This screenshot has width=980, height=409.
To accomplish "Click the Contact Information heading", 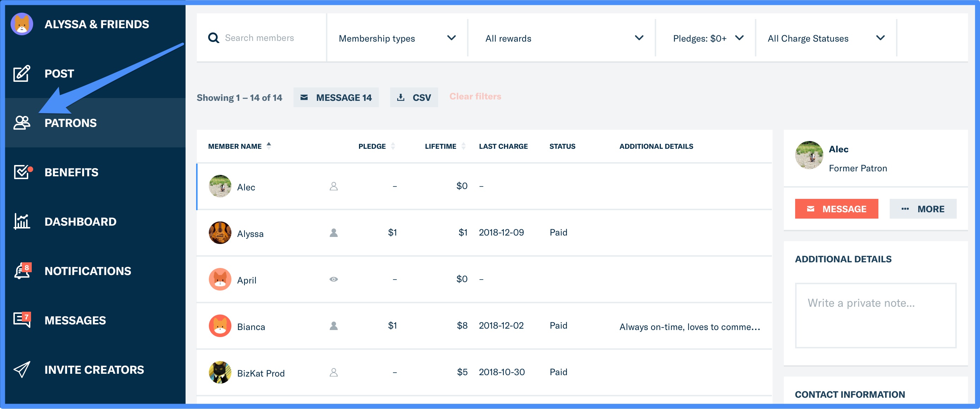I will (849, 395).
